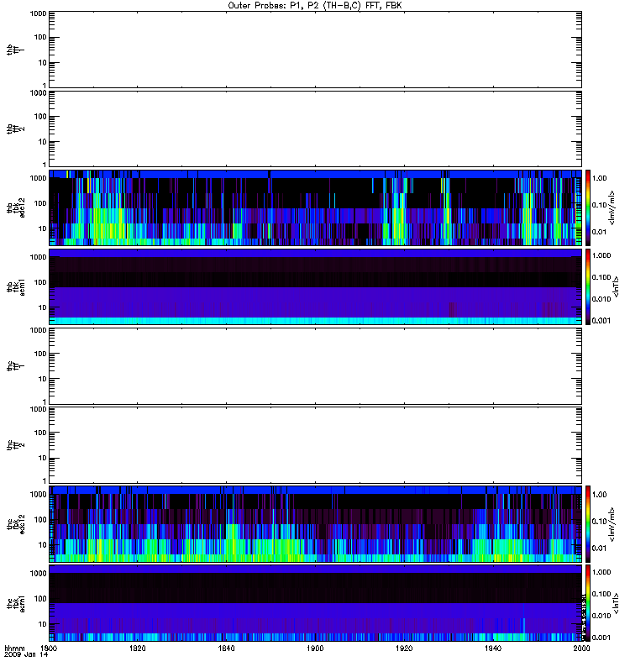Click the color bar beside thb fbk edc12
Viewport: 630px width, 672px height.
pyautogui.click(x=588, y=207)
